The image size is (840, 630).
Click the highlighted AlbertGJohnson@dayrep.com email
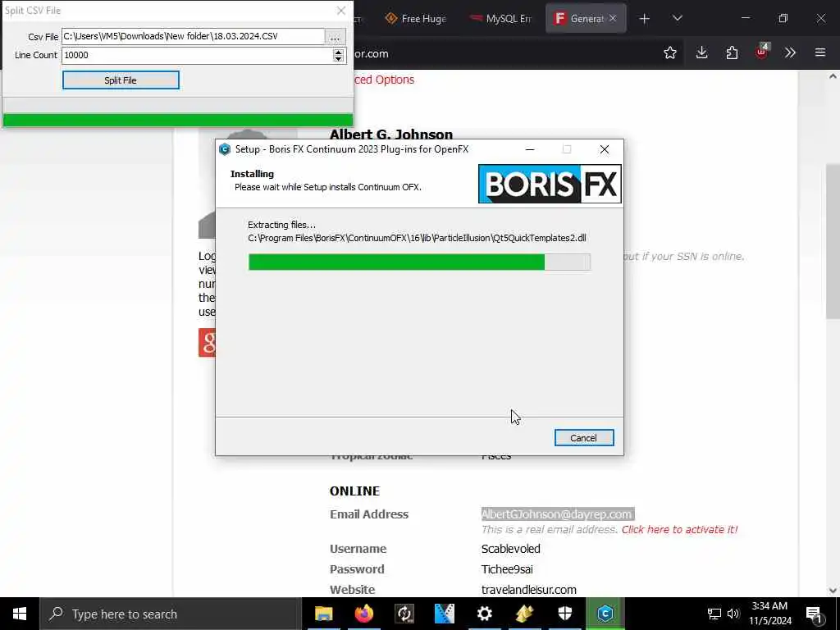[558, 514]
